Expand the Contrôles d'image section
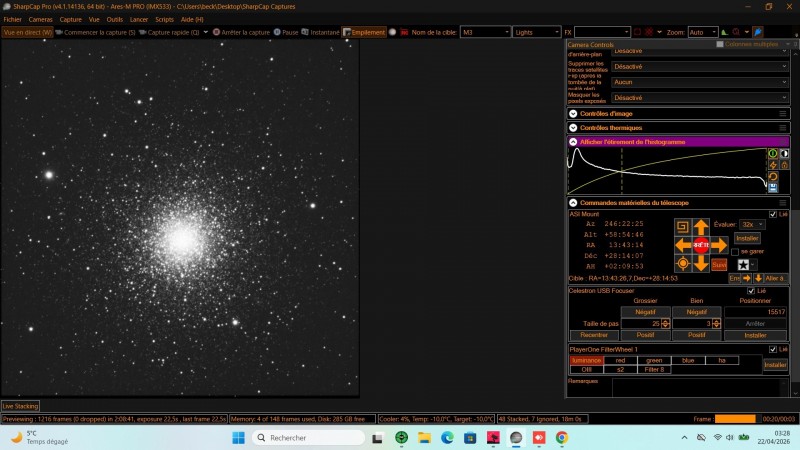 (573, 114)
